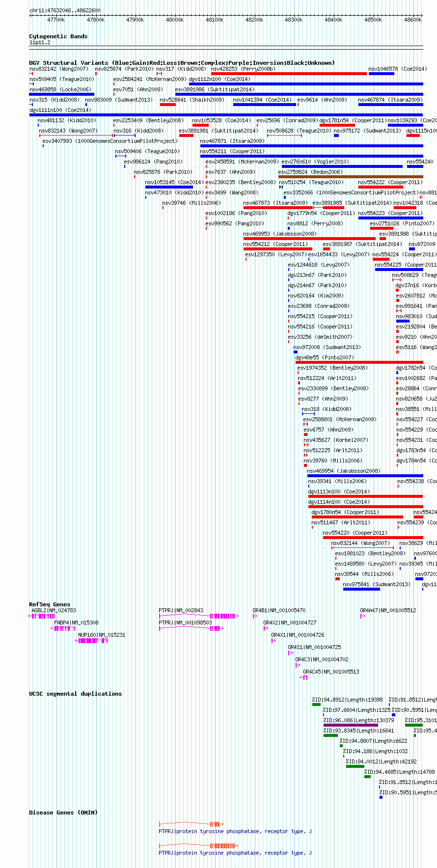Screen dimensions: 437x868
Task: Open variant nsv832142 (Wong2007)
Action: 59,69
